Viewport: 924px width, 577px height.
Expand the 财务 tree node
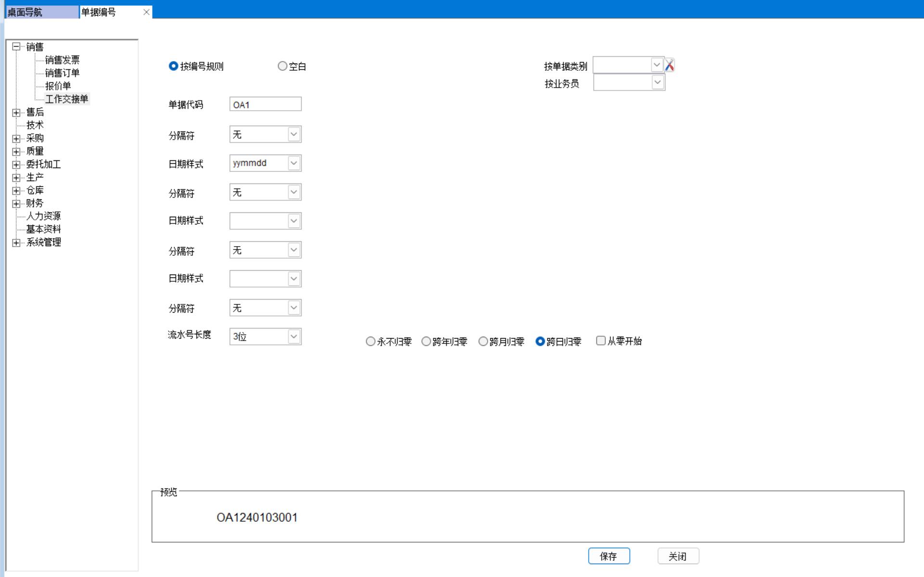16,203
